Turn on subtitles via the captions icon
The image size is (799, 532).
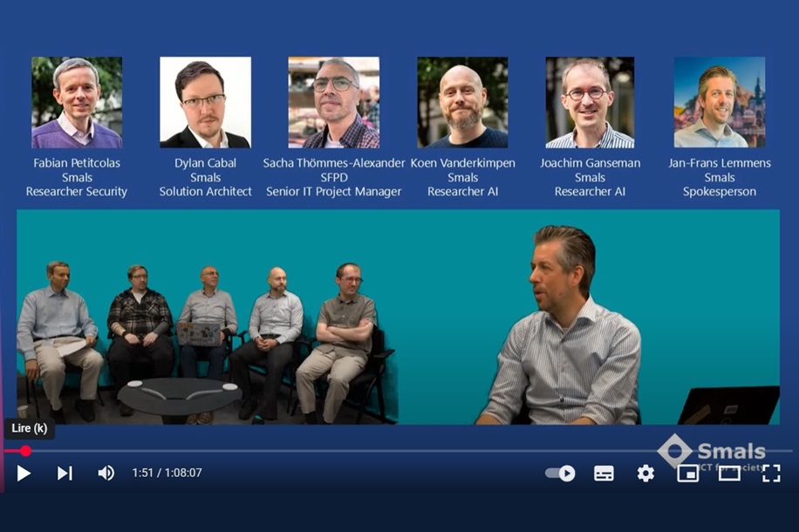pos(604,474)
